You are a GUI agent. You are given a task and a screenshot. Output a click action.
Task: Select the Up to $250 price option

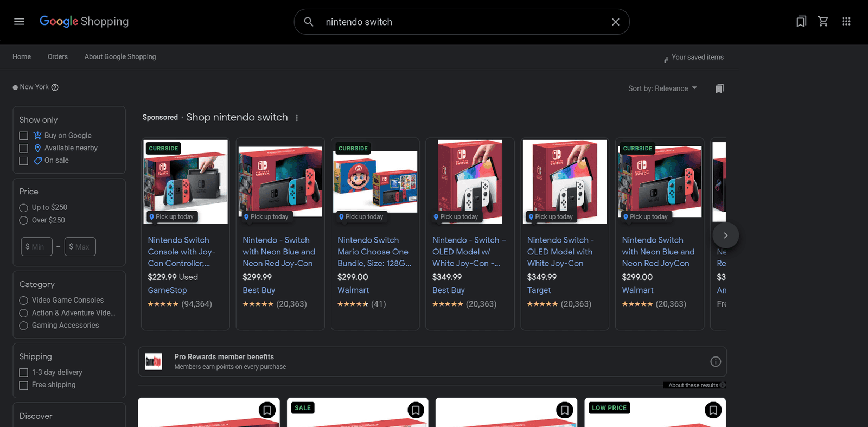pyautogui.click(x=23, y=208)
